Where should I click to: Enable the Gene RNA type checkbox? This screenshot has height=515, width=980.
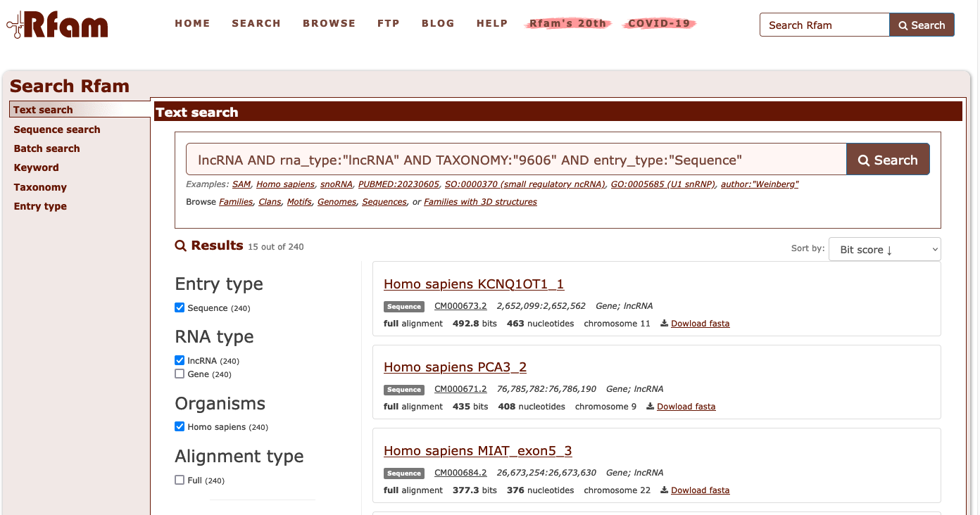(x=180, y=374)
